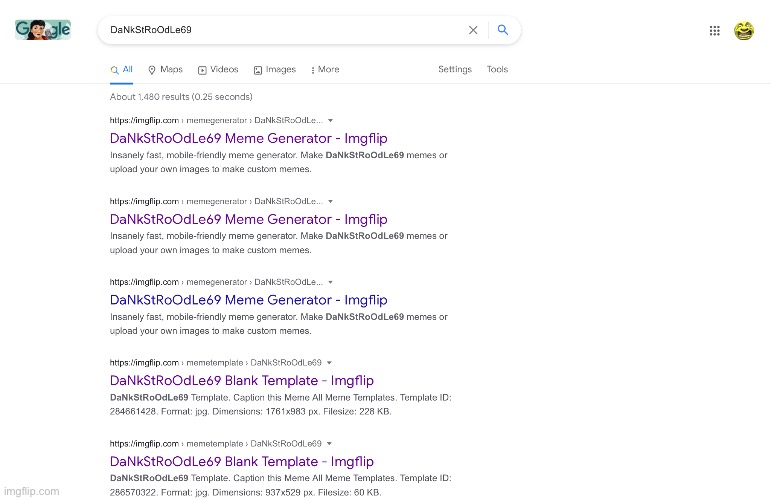
Task: Click first result's imgflip.com memegenerator URL
Action: 216,120
